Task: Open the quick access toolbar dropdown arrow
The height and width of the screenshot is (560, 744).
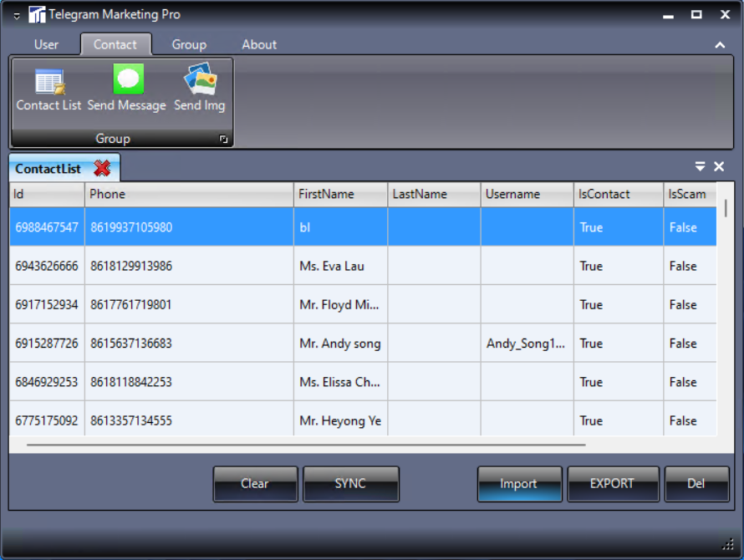Action: 17,16
